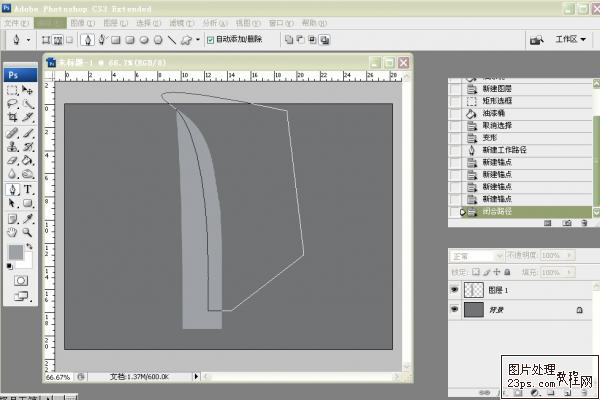Choose Shape Layers mode in options bar
This screenshot has width=600, height=400.
pyautogui.click(x=46, y=40)
